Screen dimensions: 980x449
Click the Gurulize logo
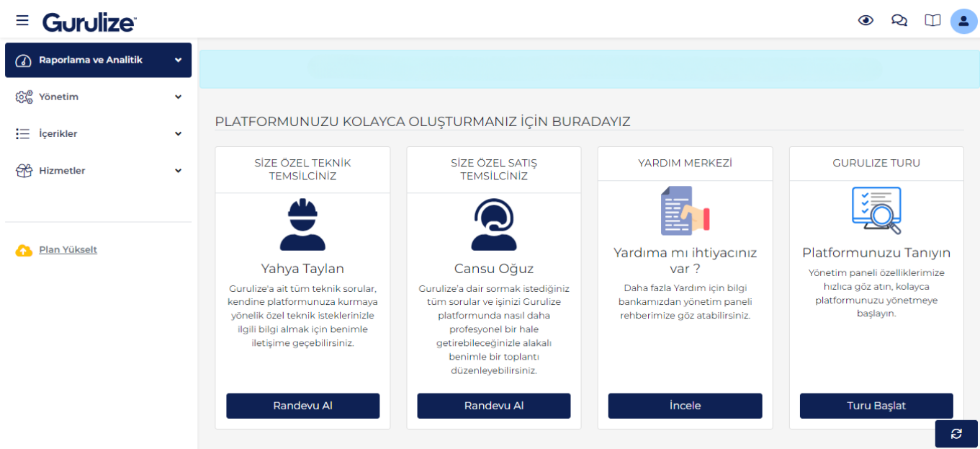coord(89,22)
